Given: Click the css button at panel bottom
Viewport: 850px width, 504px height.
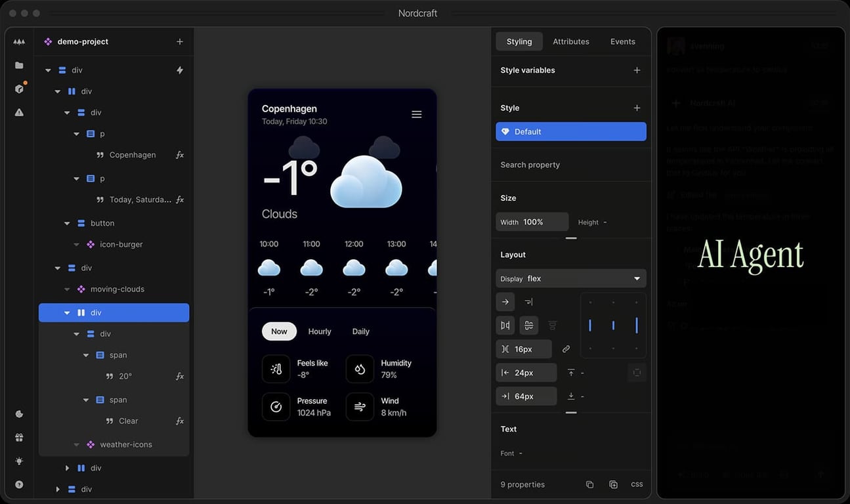Looking at the screenshot, I should (636, 484).
